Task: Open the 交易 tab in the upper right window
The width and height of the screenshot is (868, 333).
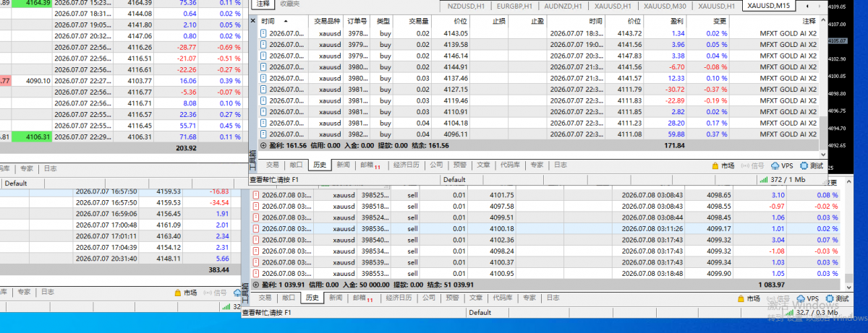Action: pyautogui.click(x=272, y=165)
